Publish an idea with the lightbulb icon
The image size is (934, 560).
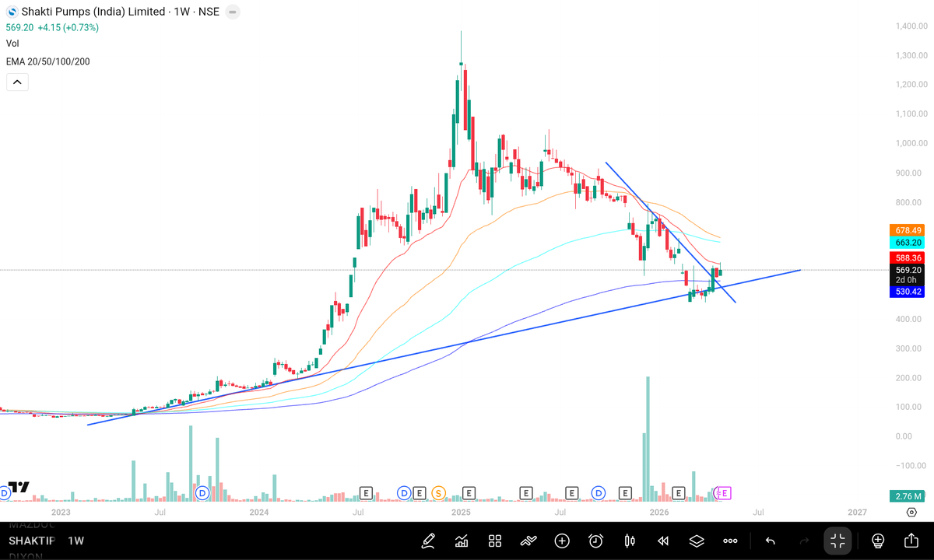877,541
